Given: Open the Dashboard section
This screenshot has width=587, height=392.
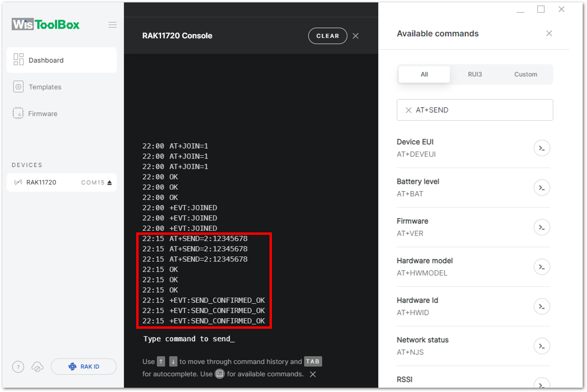Looking at the screenshot, I should click(61, 60).
